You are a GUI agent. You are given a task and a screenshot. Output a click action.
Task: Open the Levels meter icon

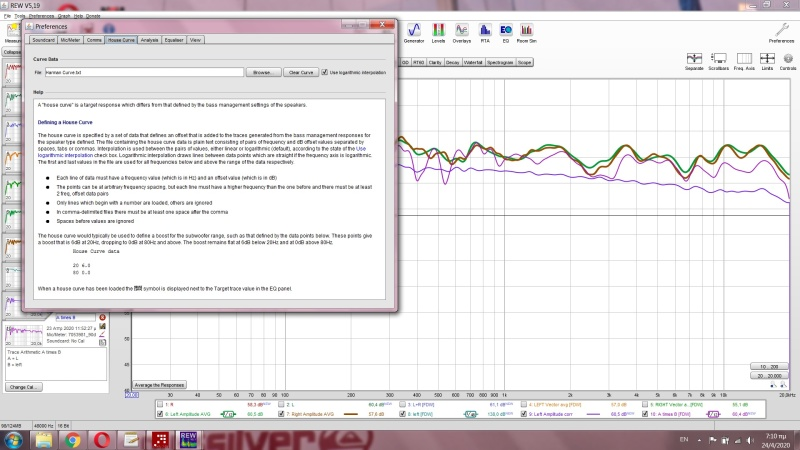[x=439, y=31]
